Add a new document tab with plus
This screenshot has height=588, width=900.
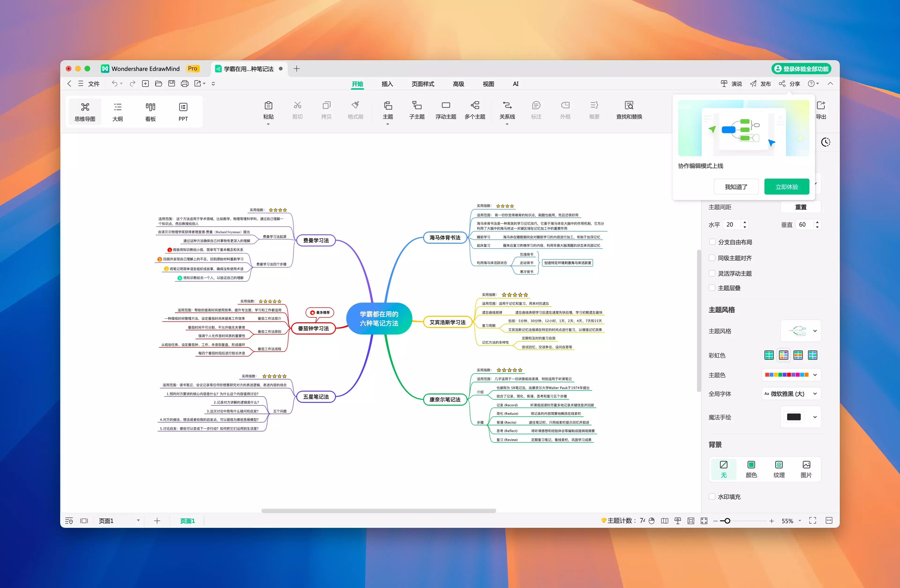[x=296, y=68]
